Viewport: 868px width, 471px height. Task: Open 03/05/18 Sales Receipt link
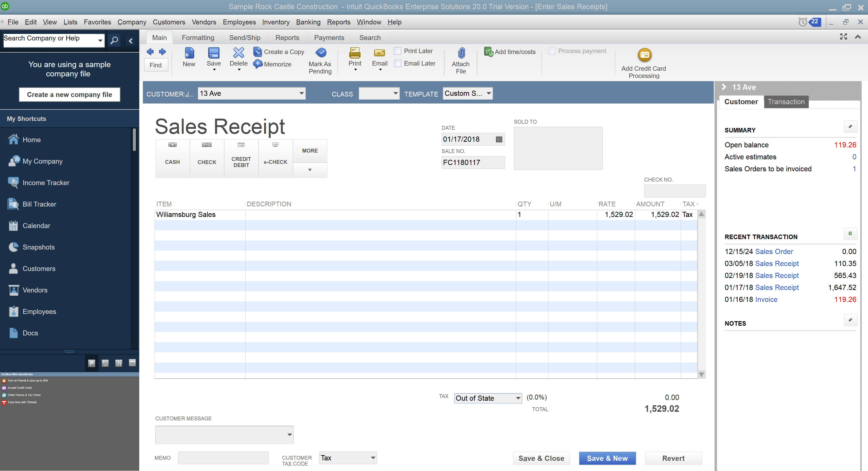pyautogui.click(x=777, y=264)
